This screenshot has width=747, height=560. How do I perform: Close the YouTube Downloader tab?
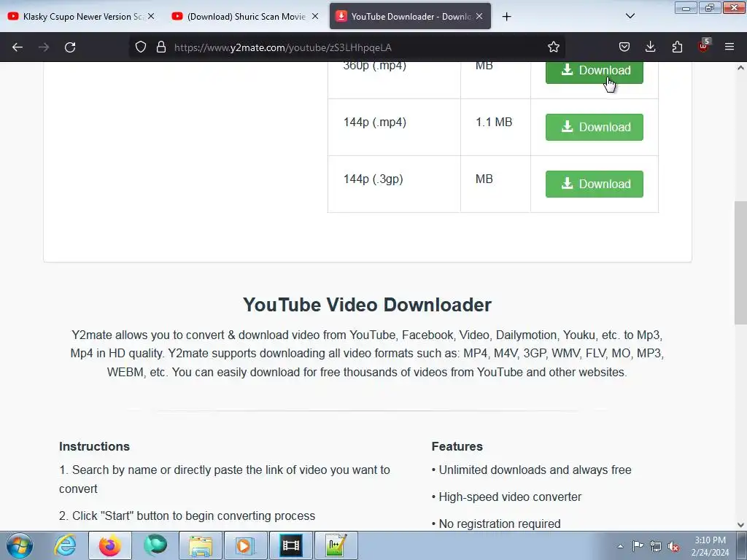(x=479, y=16)
